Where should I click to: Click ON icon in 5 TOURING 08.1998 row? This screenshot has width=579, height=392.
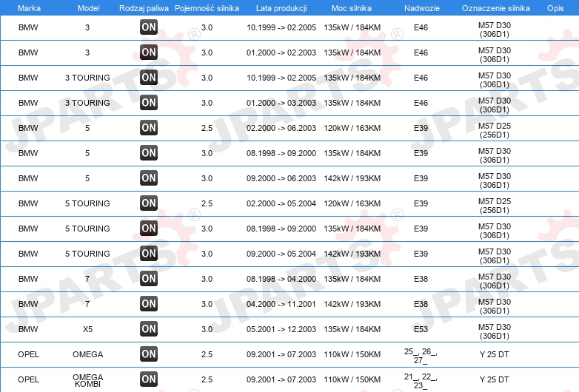tap(149, 228)
